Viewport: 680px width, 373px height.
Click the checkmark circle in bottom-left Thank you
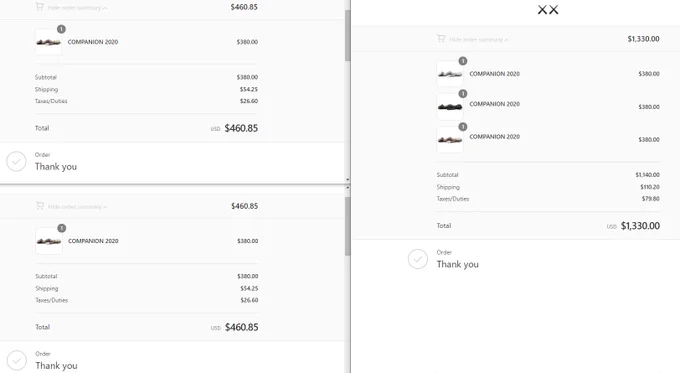tap(17, 360)
